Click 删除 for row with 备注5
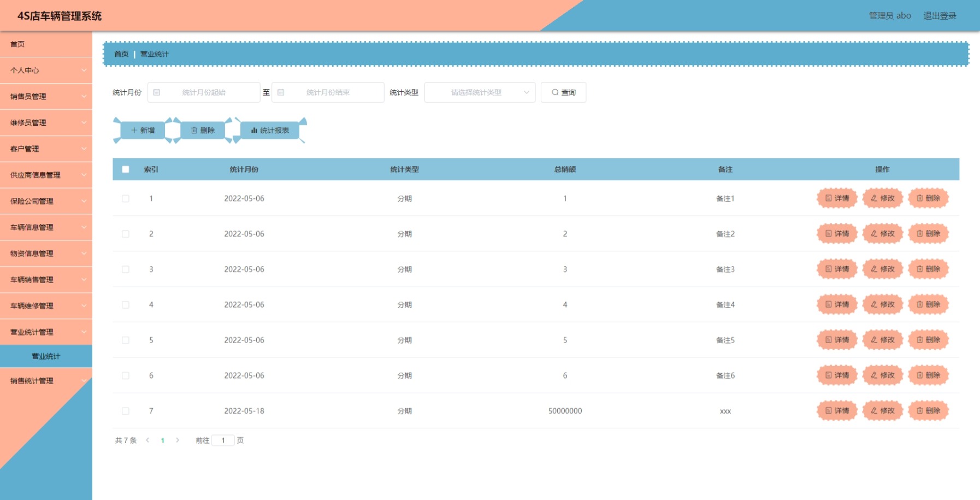 [x=929, y=340]
